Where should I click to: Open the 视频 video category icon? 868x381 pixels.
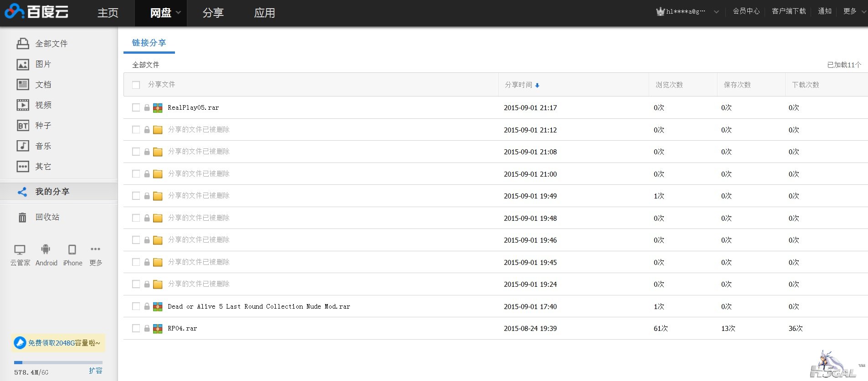tap(23, 105)
